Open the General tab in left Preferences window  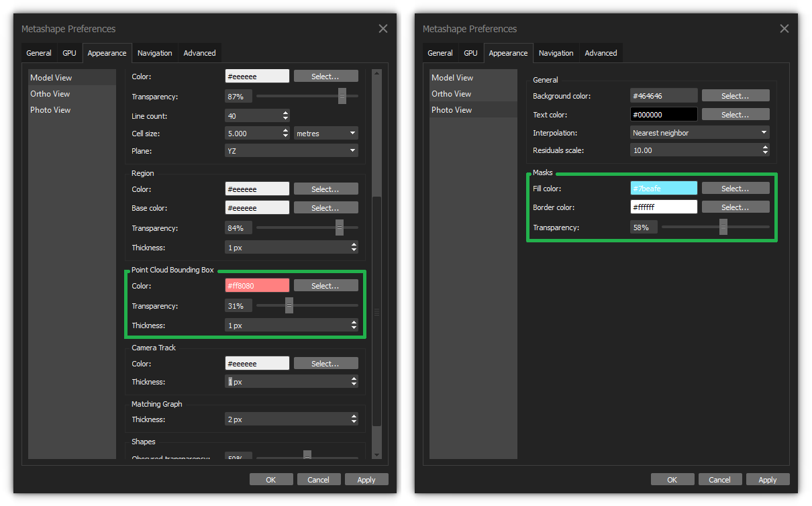39,53
